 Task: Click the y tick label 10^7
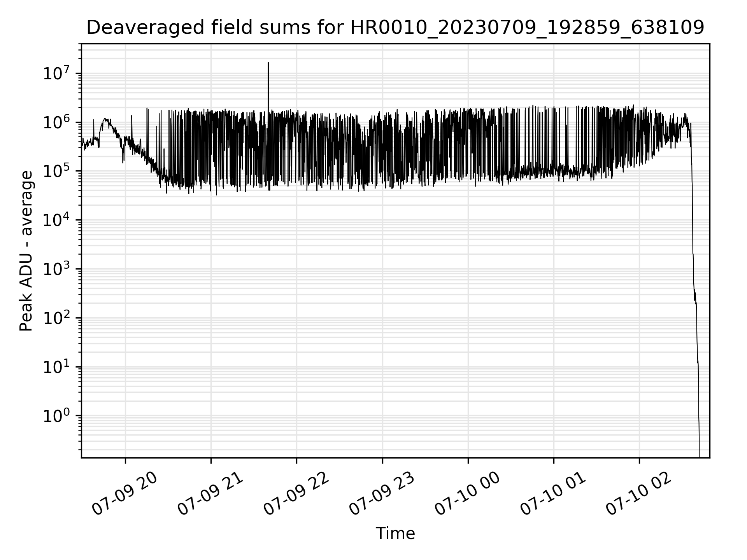point(56,73)
